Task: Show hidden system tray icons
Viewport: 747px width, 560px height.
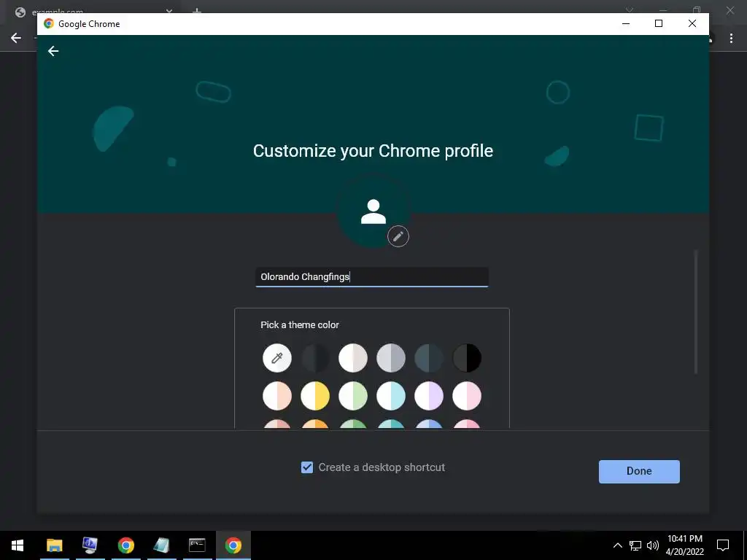Action: tap(617, 545)
